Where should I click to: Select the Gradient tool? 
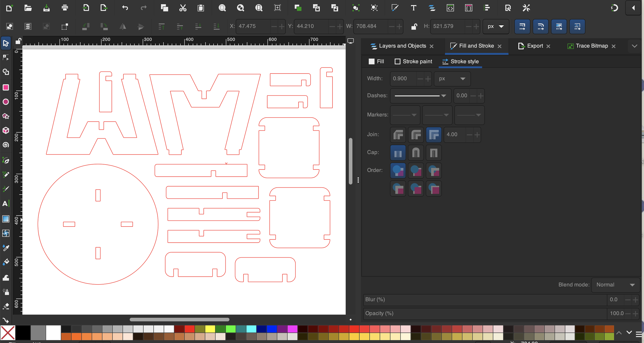[x=6, y=219]
